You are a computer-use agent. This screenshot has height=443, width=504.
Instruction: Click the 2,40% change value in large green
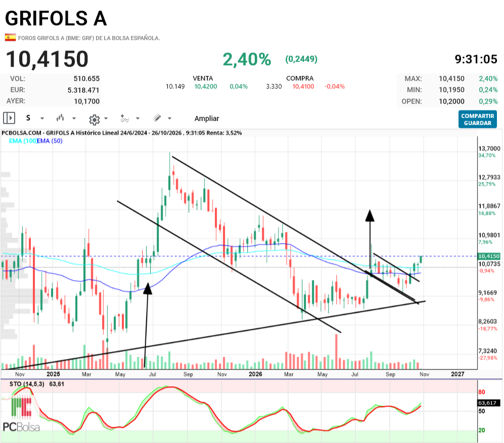click(x=247, y=60)
